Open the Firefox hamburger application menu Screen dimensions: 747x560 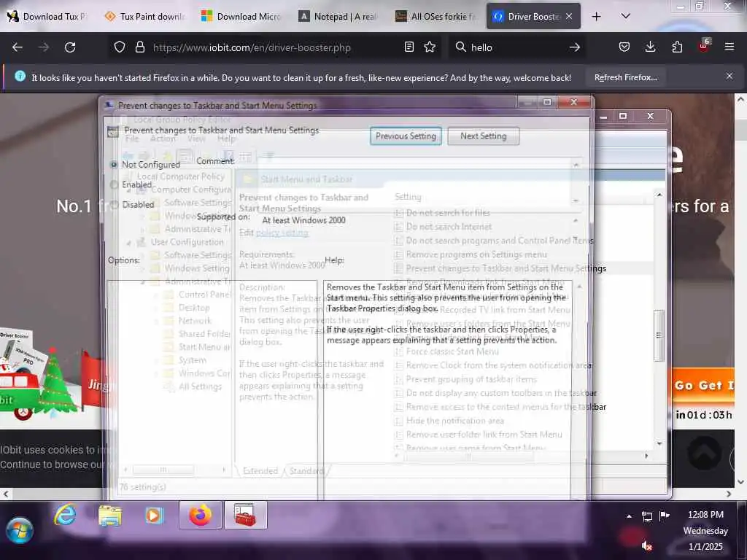tap(729, 47)
